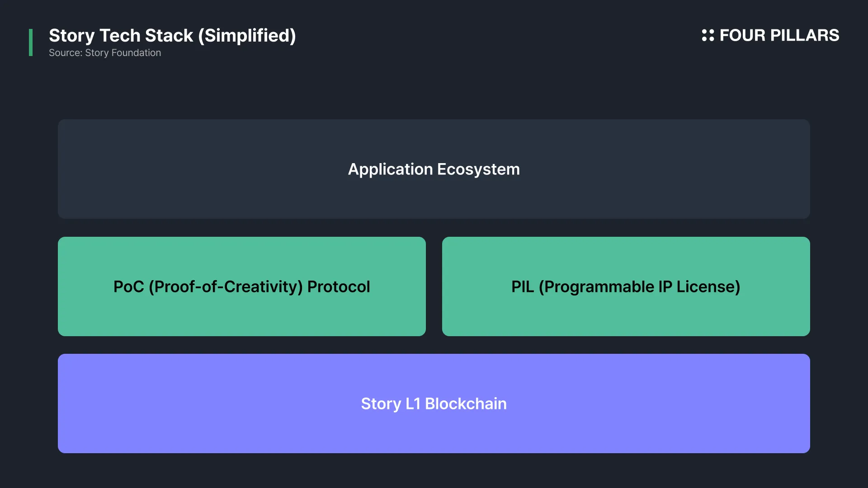Click the 'Story Foundation' source name

(123, 53)
